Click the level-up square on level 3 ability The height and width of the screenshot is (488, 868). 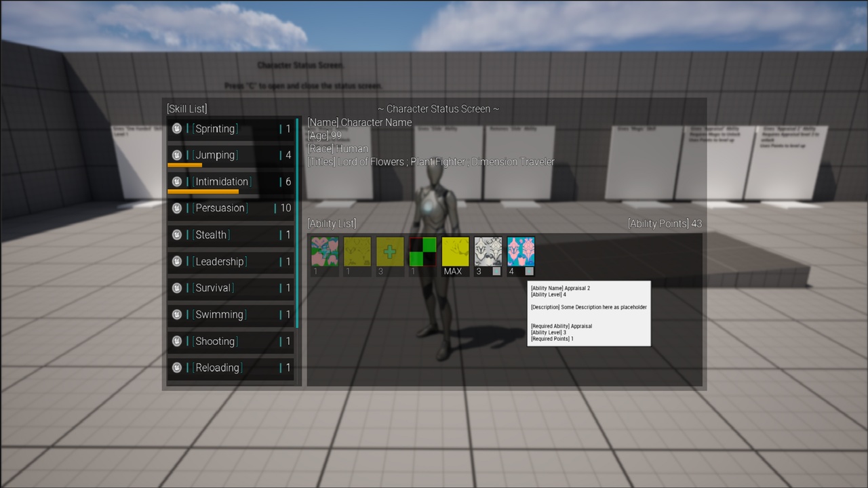pyautogui.click(x=496, y=271)
